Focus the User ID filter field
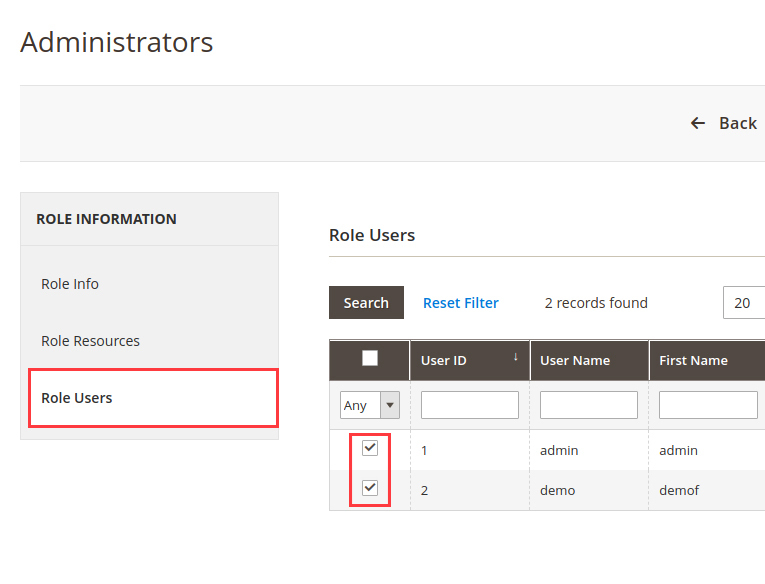Viewport: 765px width, 584px height. click(x=470, y=405)
